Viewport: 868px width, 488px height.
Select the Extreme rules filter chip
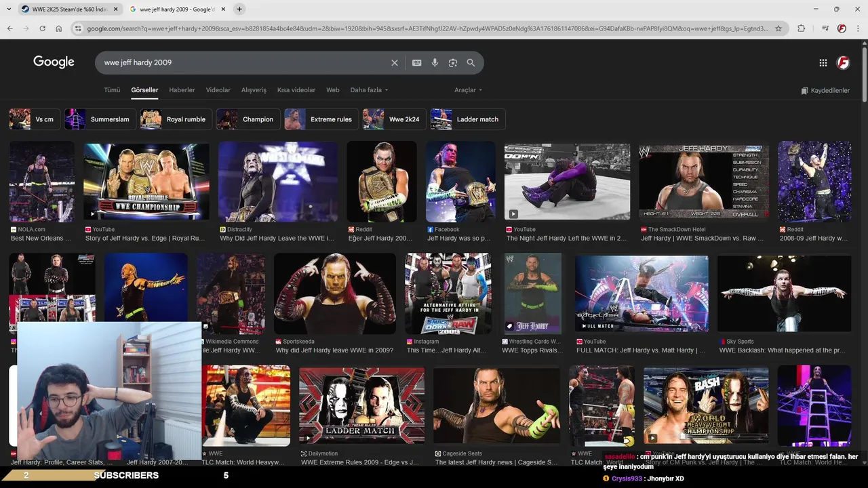(321, 119)
